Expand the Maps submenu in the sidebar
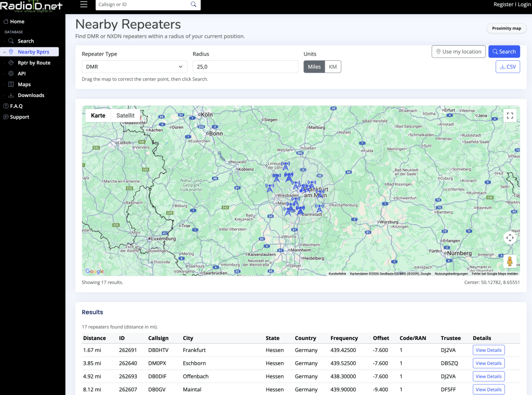532x395 pixels. (x=24, y=85)
